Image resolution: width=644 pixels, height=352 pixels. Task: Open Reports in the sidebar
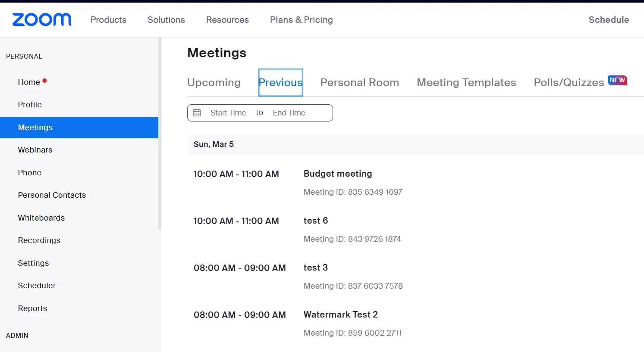[x=32, y=308]
